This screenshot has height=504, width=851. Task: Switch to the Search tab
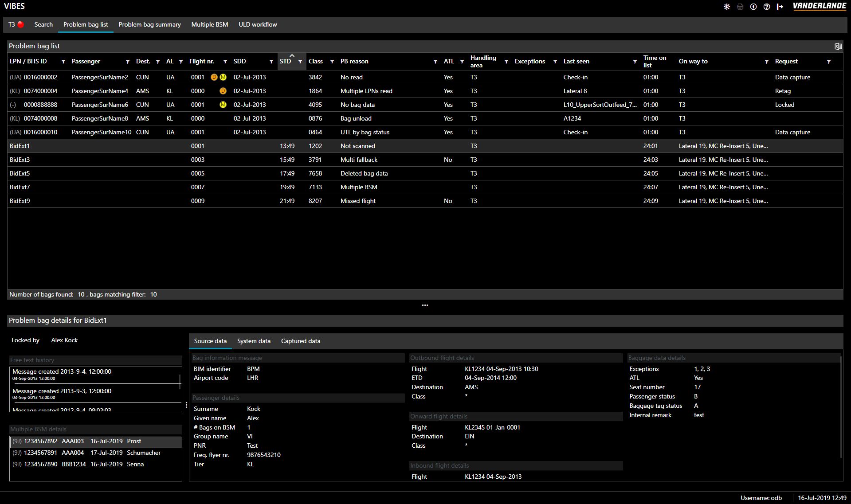click(43, 24)
